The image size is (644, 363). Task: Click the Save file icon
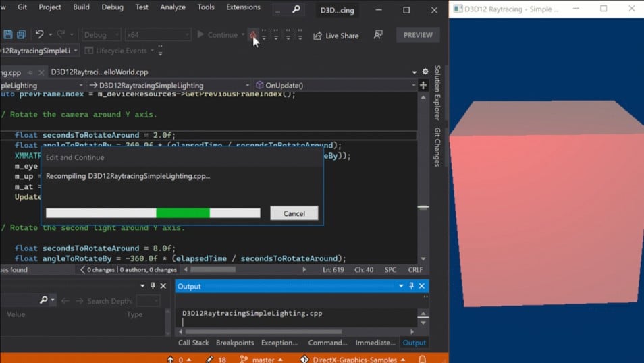[8, 34]
